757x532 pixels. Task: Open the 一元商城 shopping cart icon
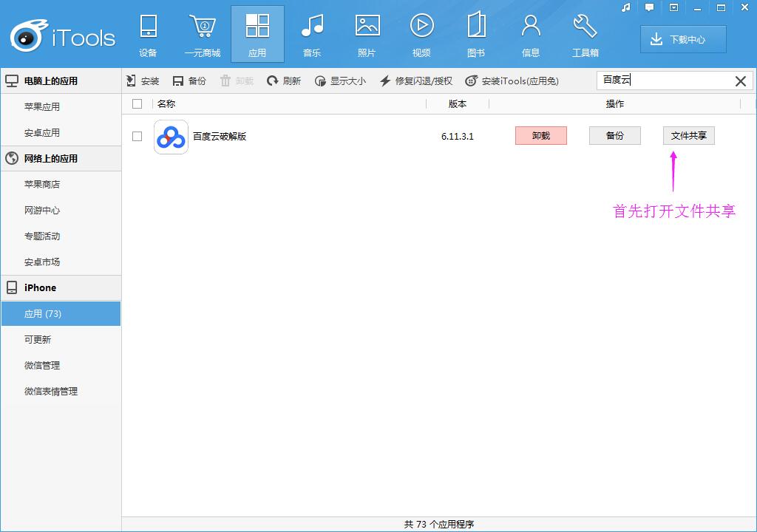pyautogui.click(x=203, y=34)
